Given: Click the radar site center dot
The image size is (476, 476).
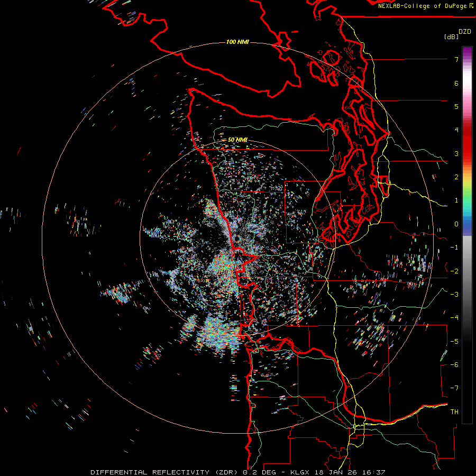Looking at the screenshot, I should point(237,240).
